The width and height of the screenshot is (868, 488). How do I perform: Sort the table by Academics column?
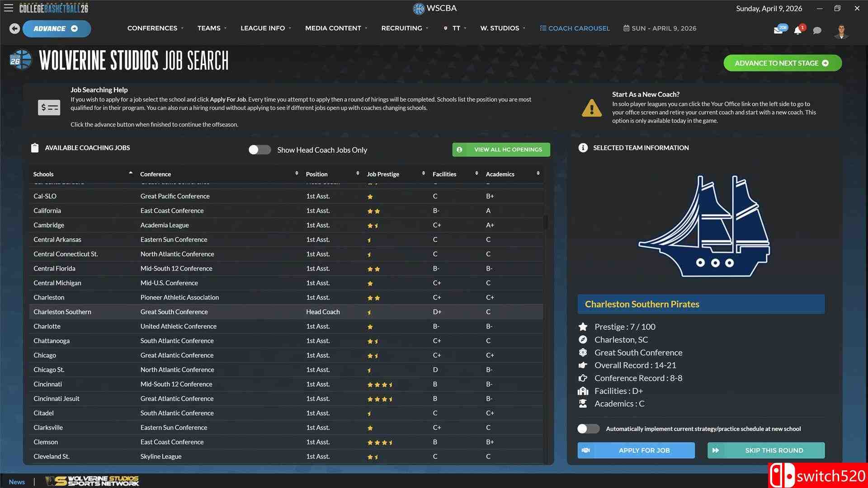click(x=513, y=174)
